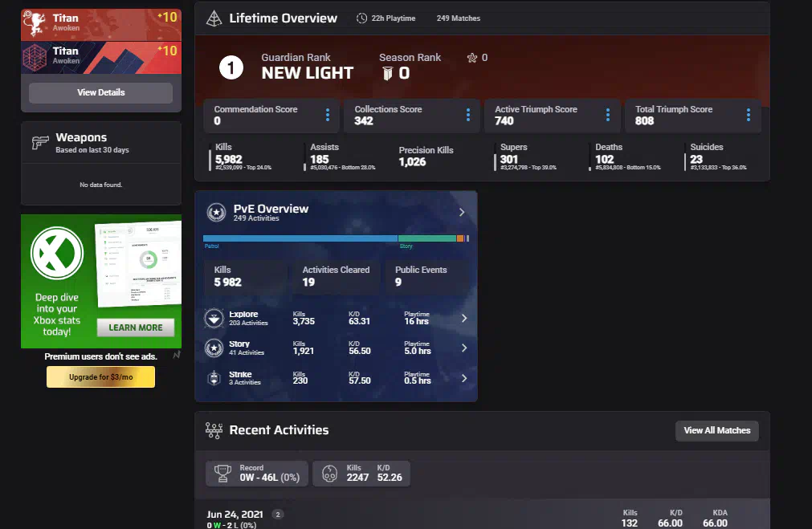Open Collections Score three-dot menu

coord(468,116)
